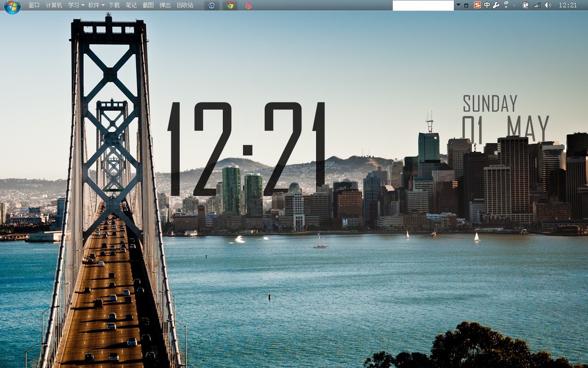Screen dimensions: 588x368
Task: Expand the 学习 dropdown menu
Action: (76, 5)
